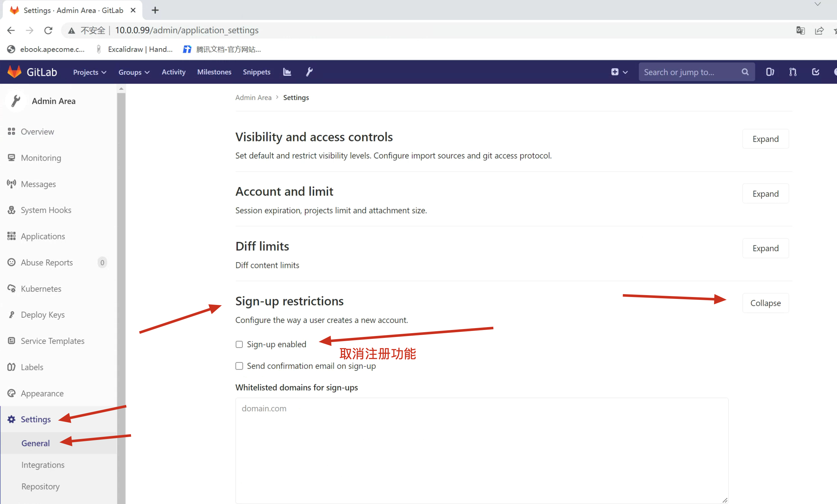
Task: Open Kubernetes in admin sidebar
Action: 41,289
